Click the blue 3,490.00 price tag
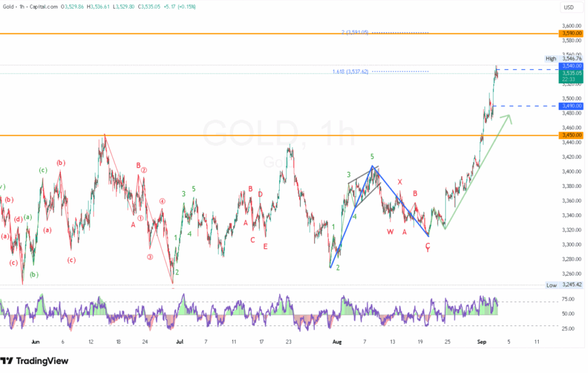The height and width of the screenshot is (373, 588). [571, 106]
